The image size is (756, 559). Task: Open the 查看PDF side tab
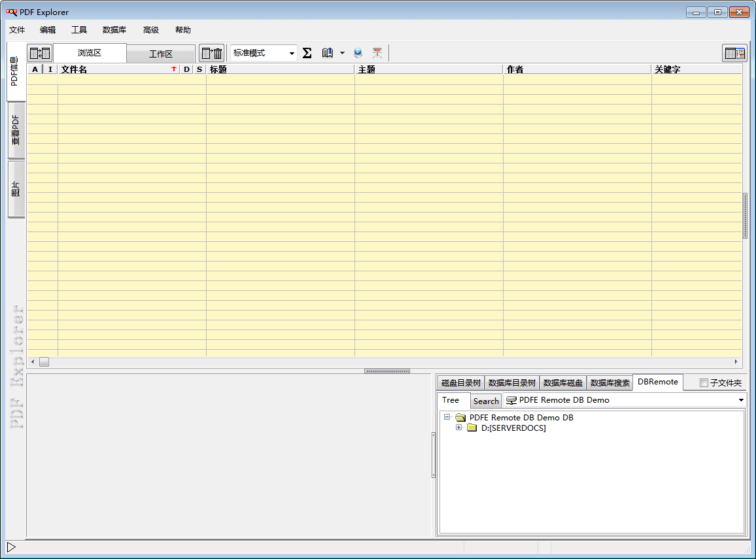[16, 131]
